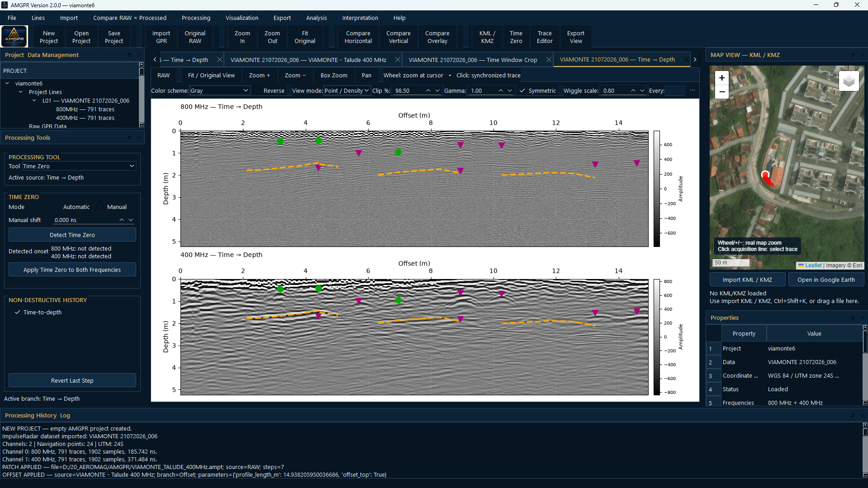Screen dimensions: 868x488
Task: Open the display toolbar overflow menu
Action: click(x=693, y=90)
